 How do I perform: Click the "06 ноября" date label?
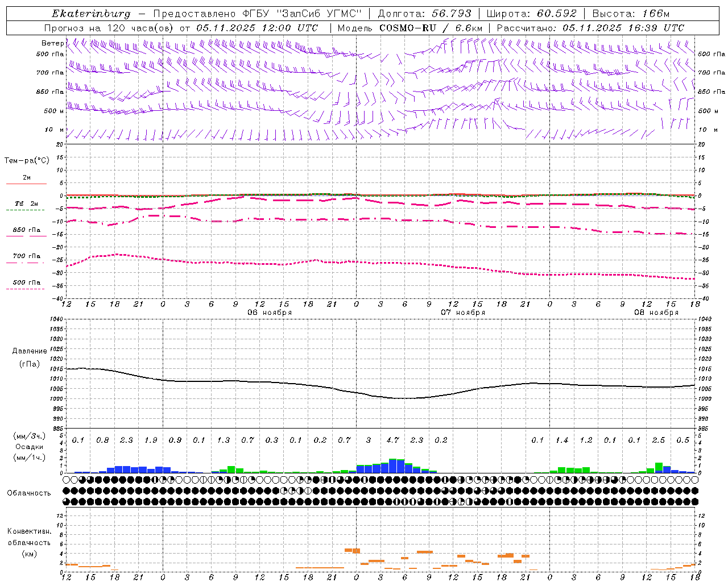tap(270, 313)
